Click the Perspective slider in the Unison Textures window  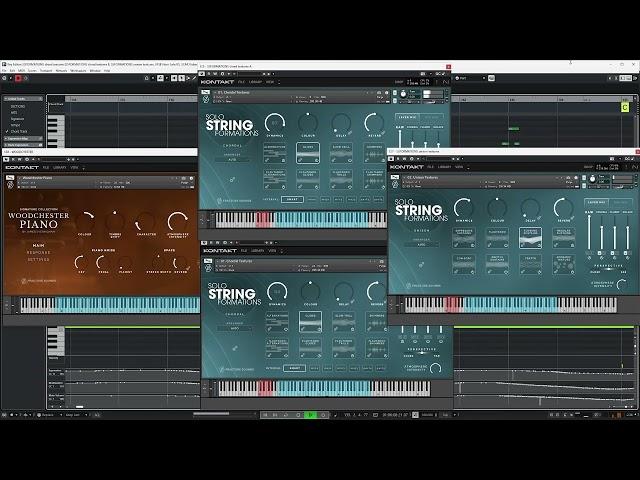pyautogui.click(x=608, y=269)
